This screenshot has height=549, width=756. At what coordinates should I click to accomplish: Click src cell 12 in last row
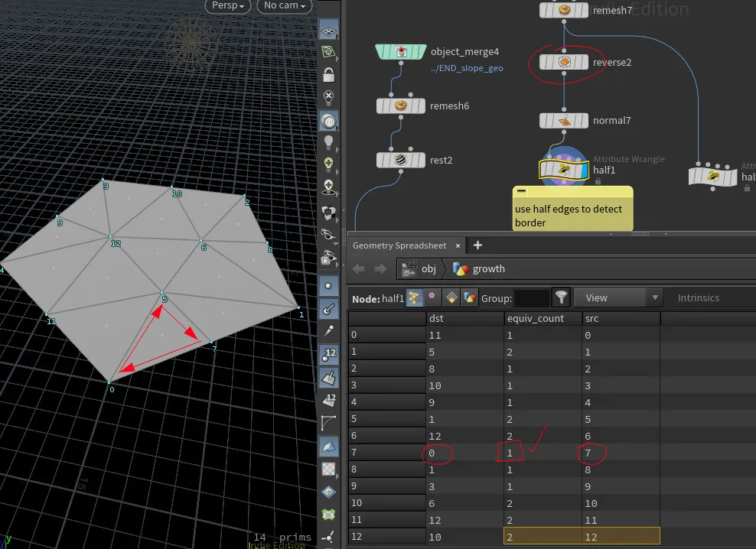coord(621,537)
